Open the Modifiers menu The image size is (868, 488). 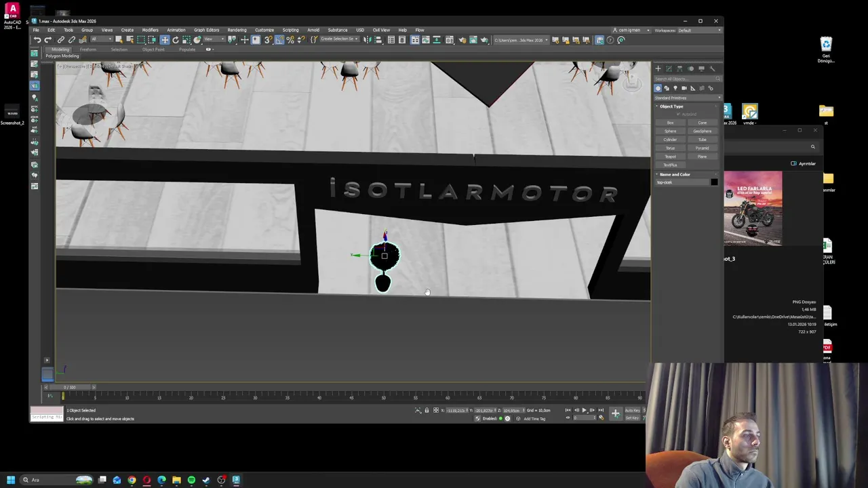(x=150, y=30)
